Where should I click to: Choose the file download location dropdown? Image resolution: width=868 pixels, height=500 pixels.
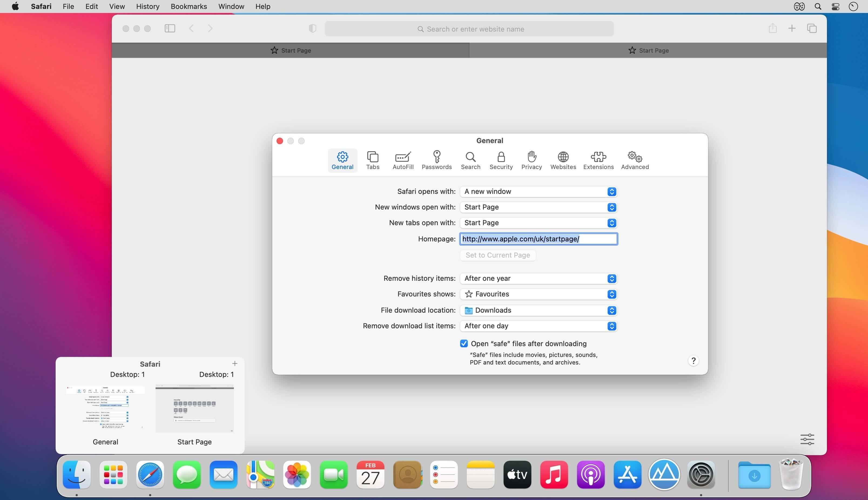tap(538, 310)
